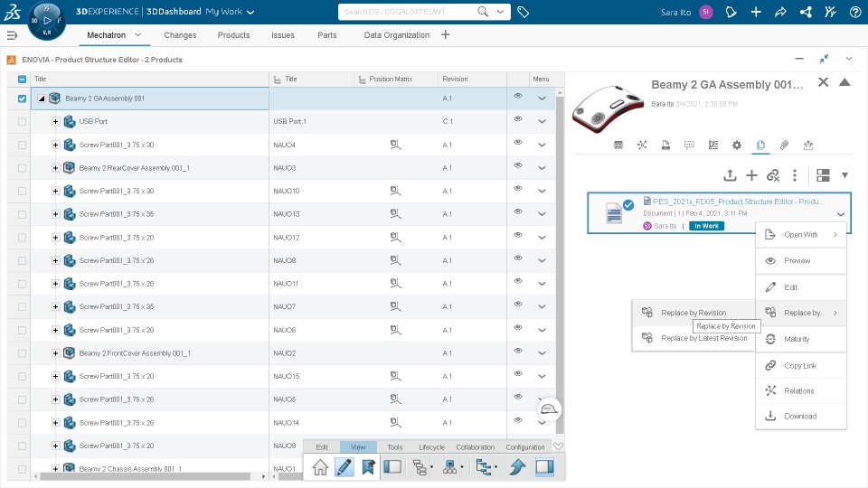This screenshot has height=488, width=868.
Task: Expand Beamy 2 FrontCover Assembly 001_1 node
Action: [x=55, y=353]
